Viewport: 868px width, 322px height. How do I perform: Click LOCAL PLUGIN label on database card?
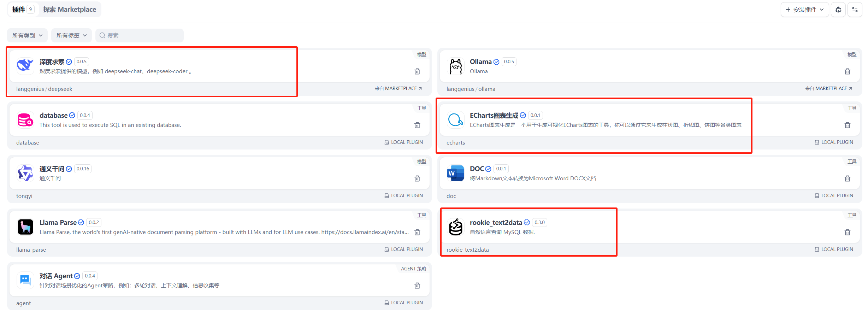404,142
